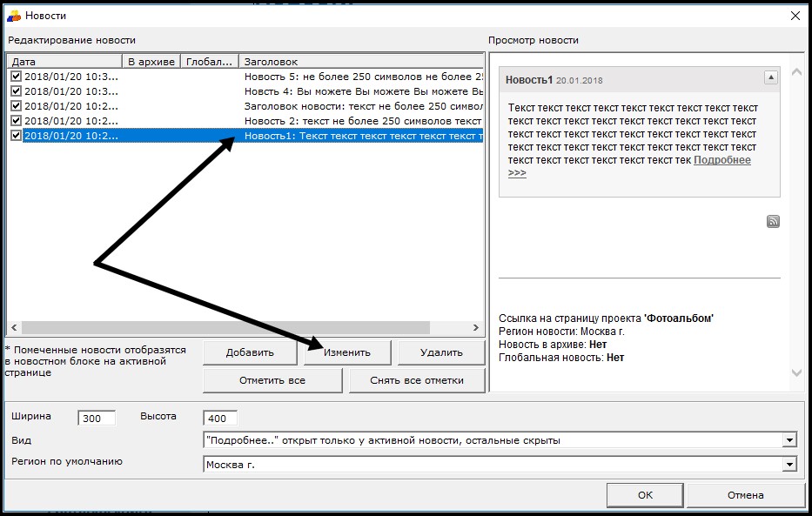812x516 pixels.
Task: Collapse the Новость1 preview with arrow icon
Action: 770,78
